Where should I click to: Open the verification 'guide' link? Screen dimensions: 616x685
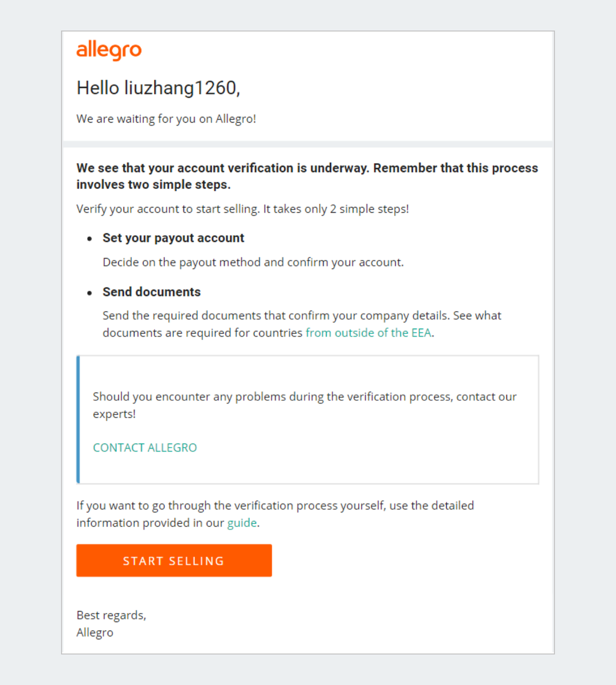(242, 522)
